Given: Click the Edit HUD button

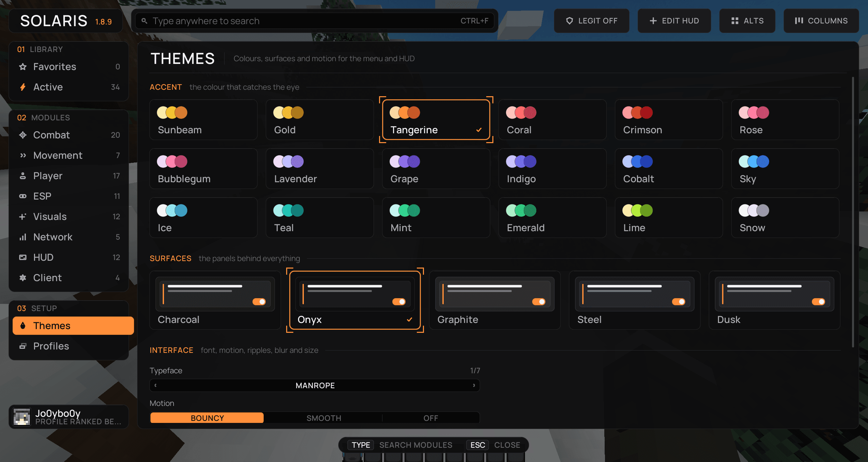Looking at the screenshot, I should tap(674, 21).
